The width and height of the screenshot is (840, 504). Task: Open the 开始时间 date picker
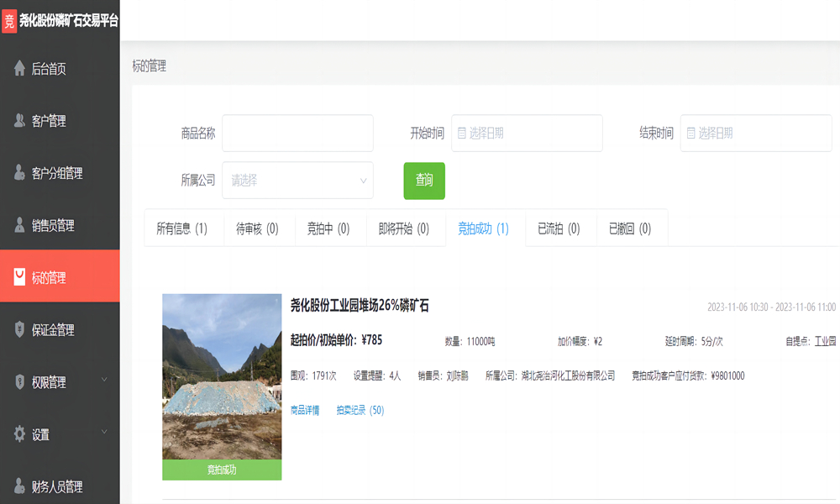point(527,134)
